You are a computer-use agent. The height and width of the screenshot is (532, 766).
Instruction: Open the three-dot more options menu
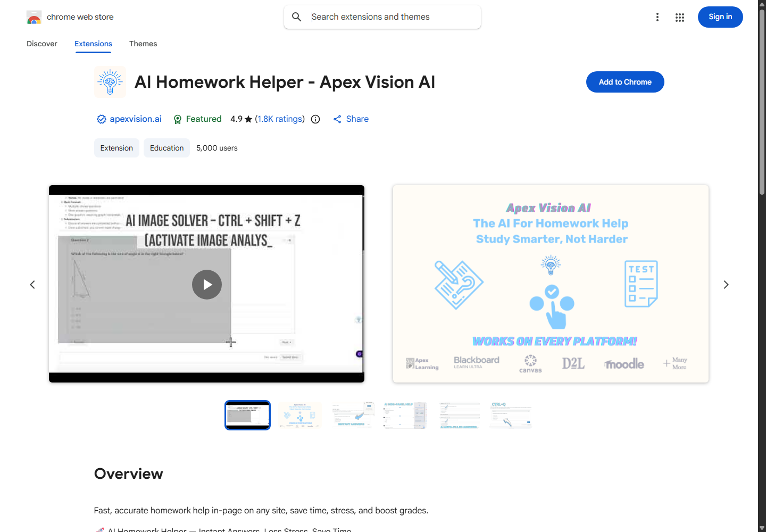pos(657,17)
